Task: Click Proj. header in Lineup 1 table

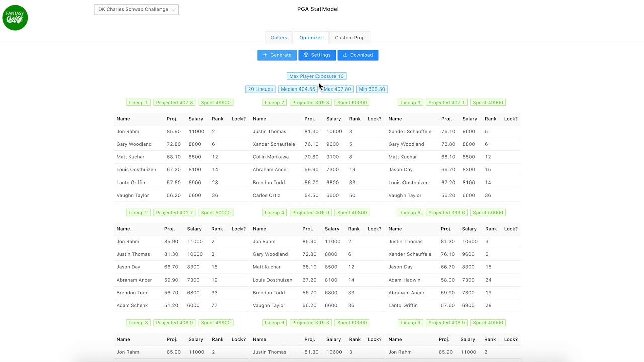Action: tap(172, 119)
